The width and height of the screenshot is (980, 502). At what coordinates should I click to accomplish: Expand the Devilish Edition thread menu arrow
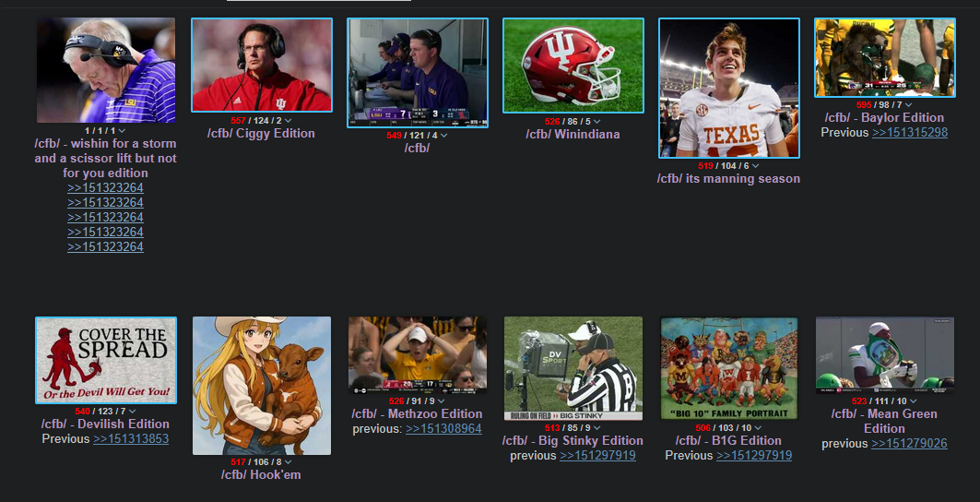pyautogui.click(x=133, y=412)
